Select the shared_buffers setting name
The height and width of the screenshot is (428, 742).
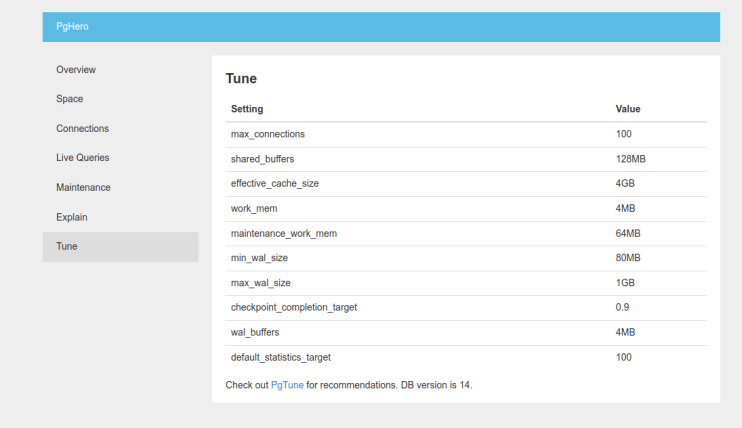[x=262, y=159]
